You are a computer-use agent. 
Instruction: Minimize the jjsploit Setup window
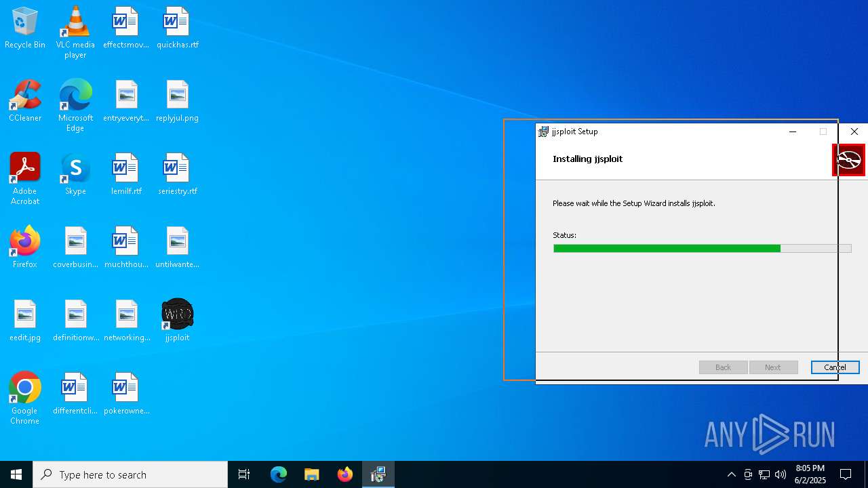pyautogui.click(x=793, y=131)
